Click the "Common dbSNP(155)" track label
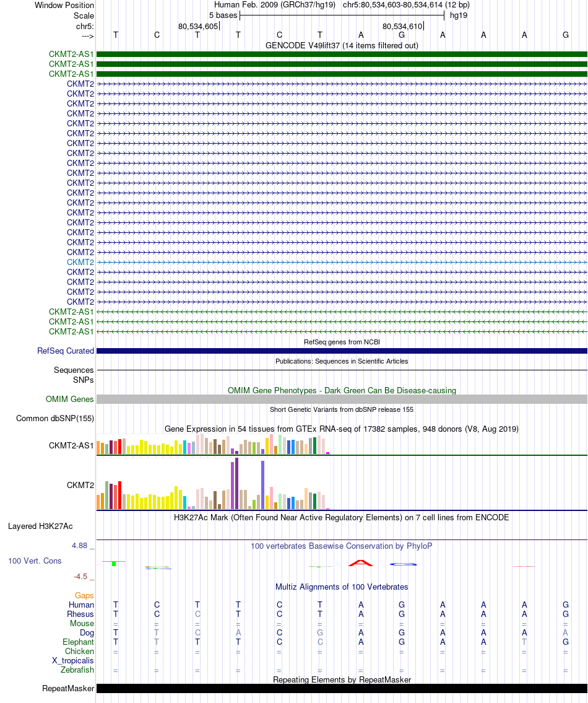This screenshot has height=703, width=588. [x=55, y=419]
